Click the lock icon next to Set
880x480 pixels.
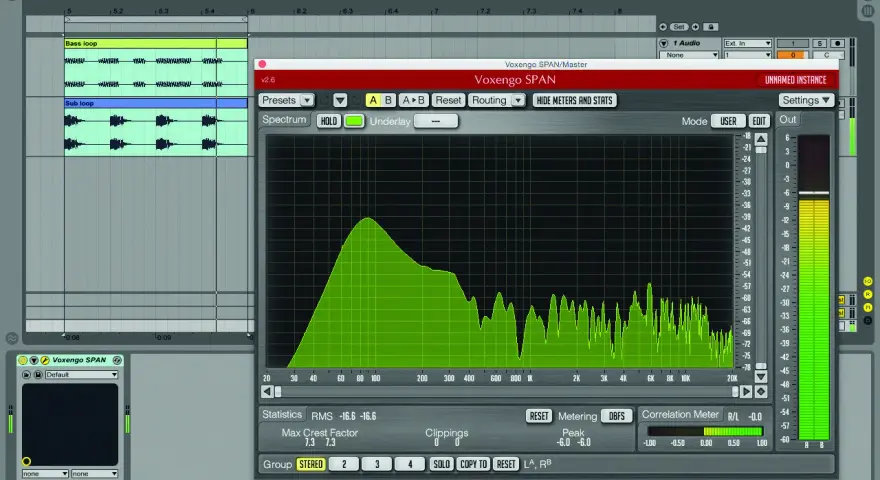(711, 27)
